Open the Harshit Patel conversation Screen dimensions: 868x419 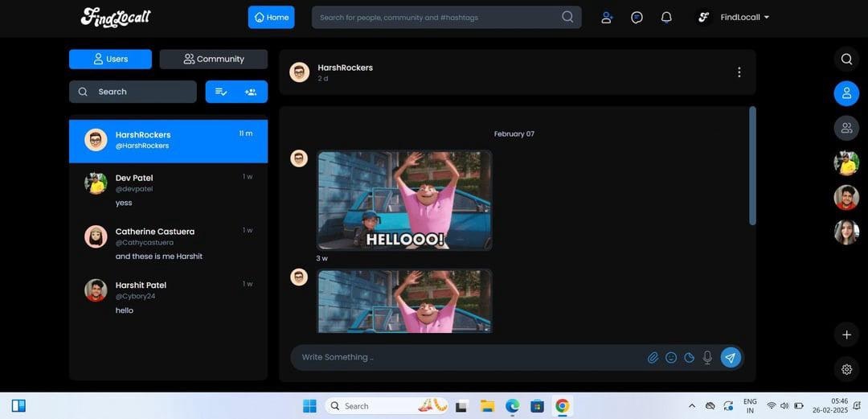pyautogui.click(x=168, y=298)
